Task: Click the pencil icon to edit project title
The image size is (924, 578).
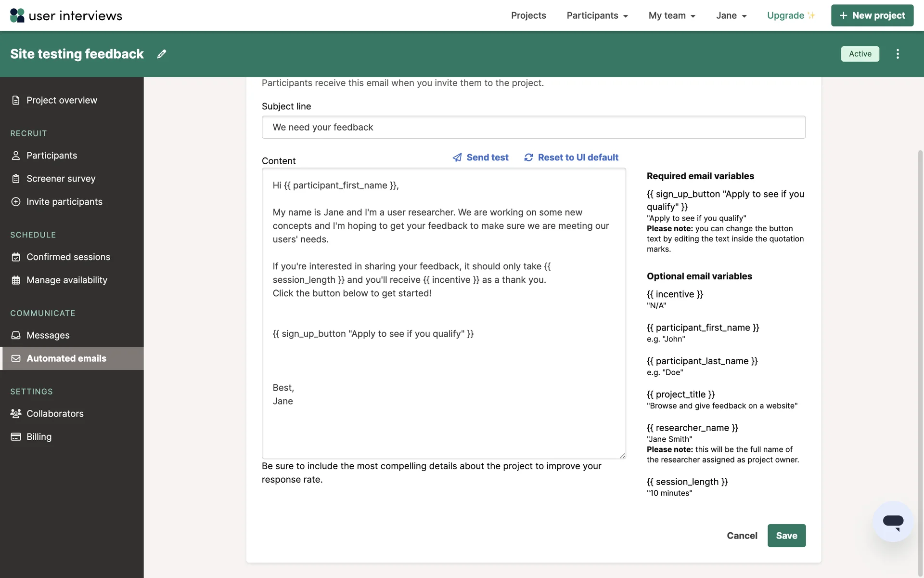Action: pos(162,54)
